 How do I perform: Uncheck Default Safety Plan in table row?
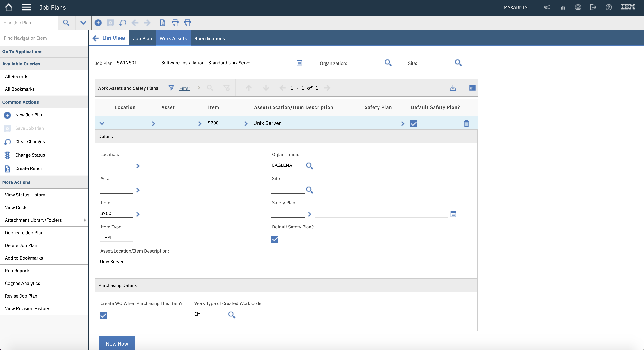413,124
